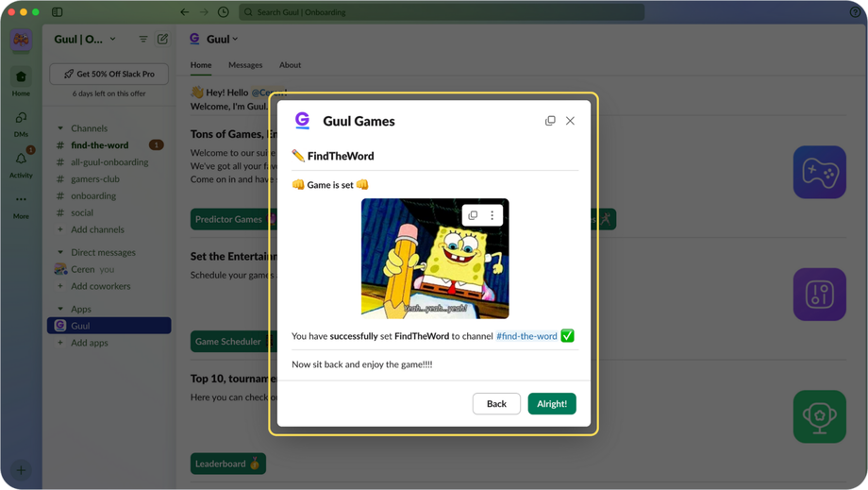Close the Guul Games dialog
The width and height of the screenshot is (868, 490).
570,121
